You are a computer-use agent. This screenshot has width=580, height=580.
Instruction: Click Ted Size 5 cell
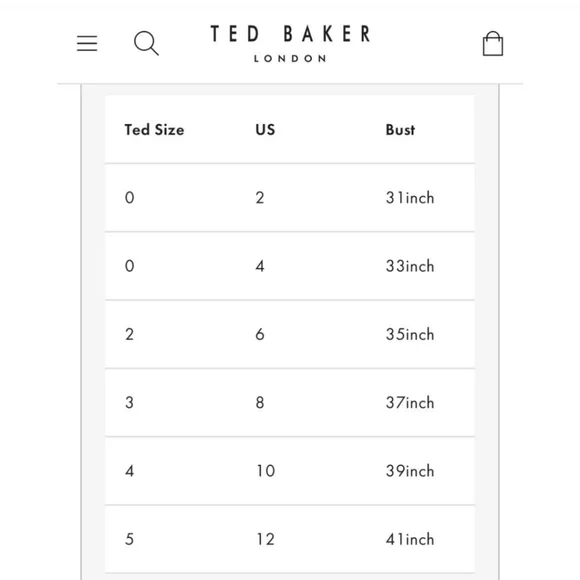tap(129, 539)
